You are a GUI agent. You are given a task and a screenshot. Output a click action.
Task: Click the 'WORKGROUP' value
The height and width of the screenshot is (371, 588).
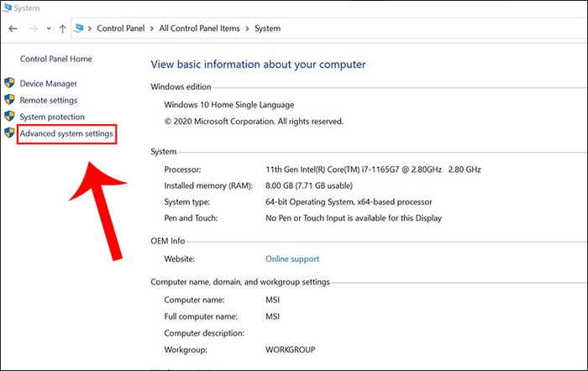point(291,350)
